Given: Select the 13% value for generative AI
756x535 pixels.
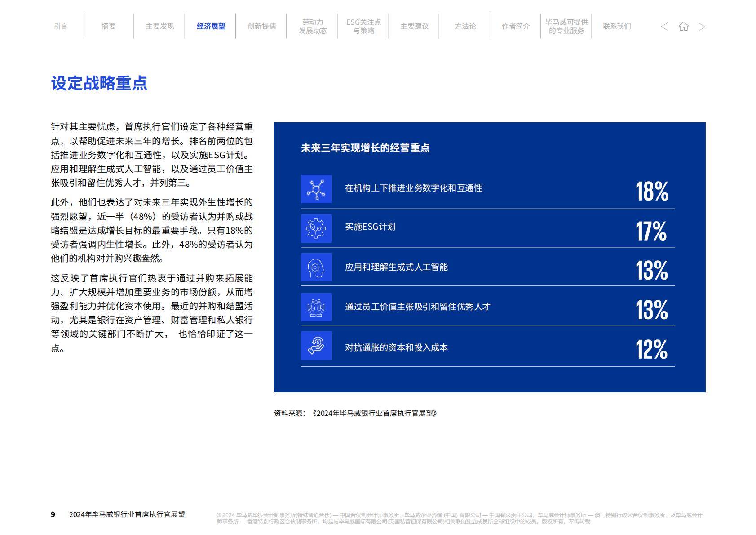Looking at the screenshot, I should [652, 270].
